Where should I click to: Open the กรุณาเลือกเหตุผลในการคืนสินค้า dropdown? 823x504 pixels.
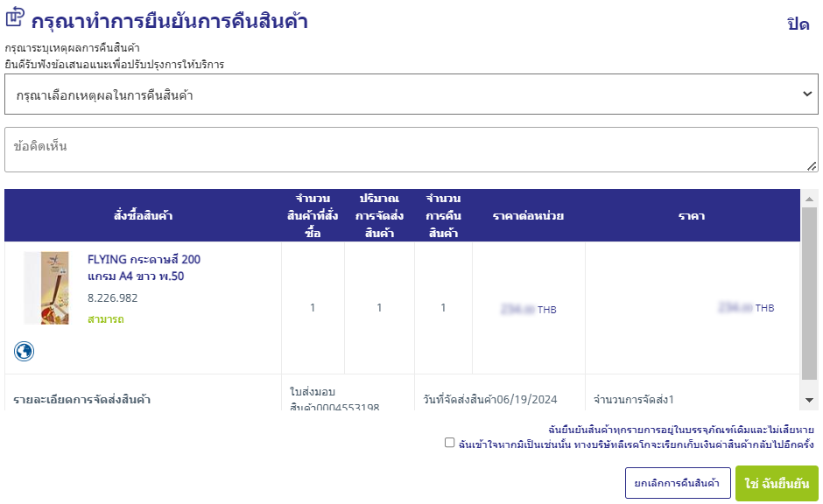(x=411, y=94)
